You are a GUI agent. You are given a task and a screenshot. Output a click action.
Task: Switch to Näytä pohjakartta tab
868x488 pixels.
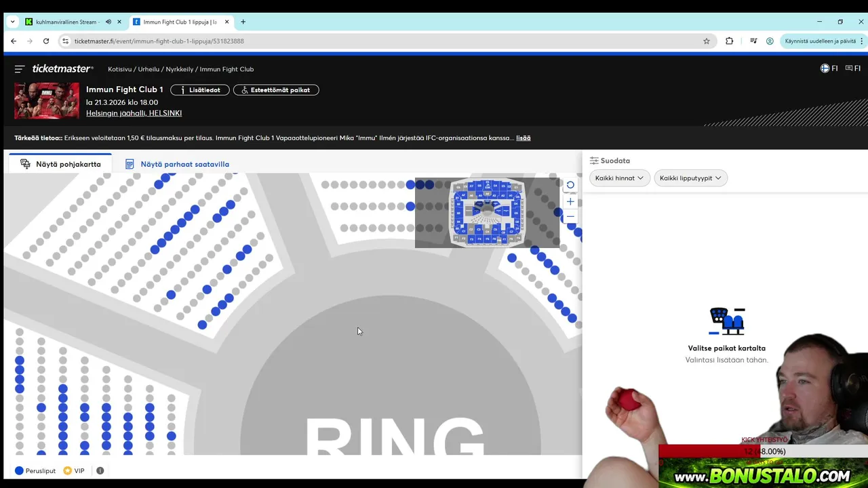pos(60,164)
